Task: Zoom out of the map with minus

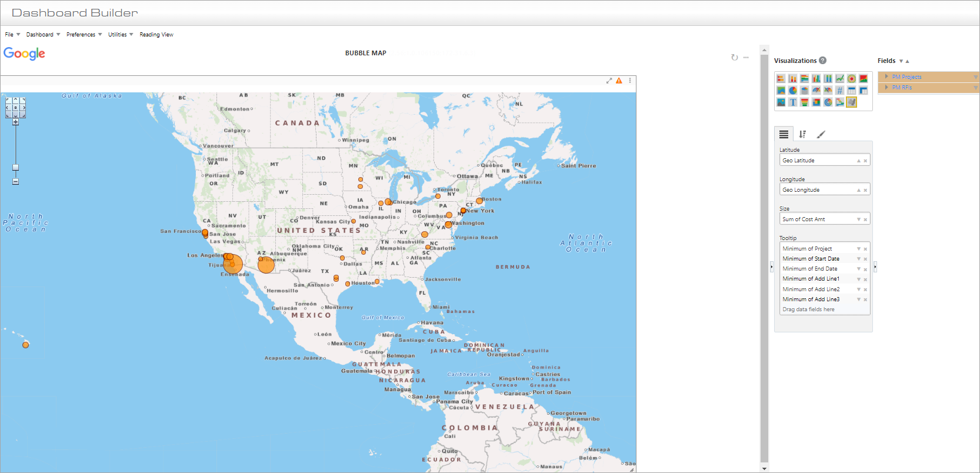Action: [x=15, y=182]
